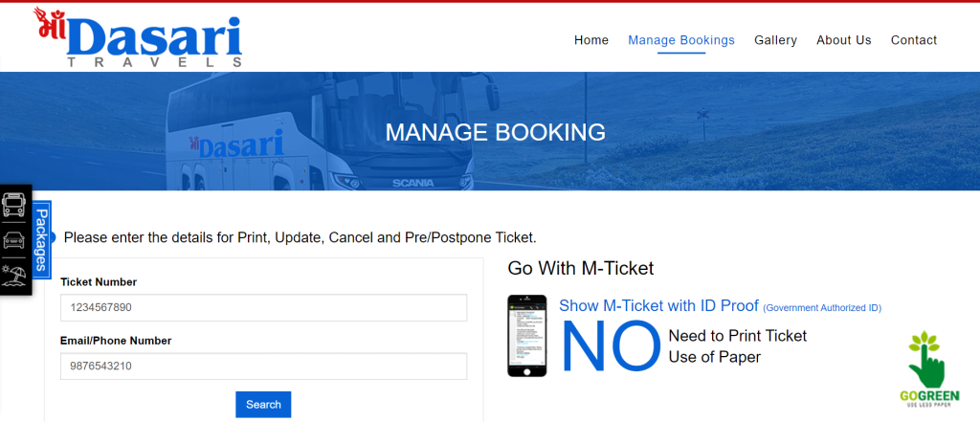The image size is (980, 422).
Task: Open the Manage Bookings menu item
Action: coord(681,40)
